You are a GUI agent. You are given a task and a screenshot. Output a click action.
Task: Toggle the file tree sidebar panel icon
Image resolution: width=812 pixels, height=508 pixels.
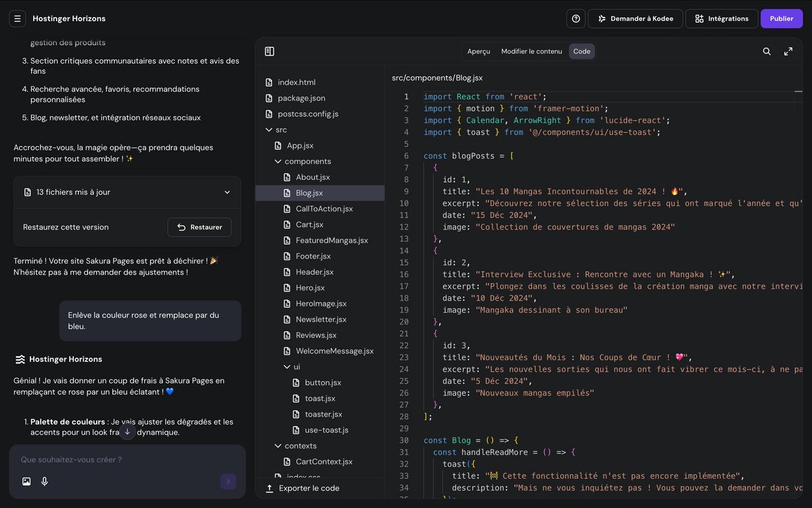click(x=269, y=51)
